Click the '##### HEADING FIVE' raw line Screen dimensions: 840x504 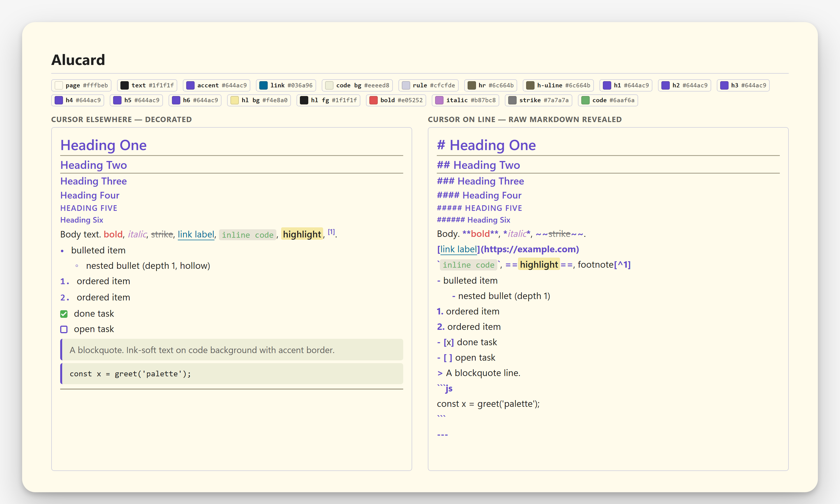(x=480, y=208)
